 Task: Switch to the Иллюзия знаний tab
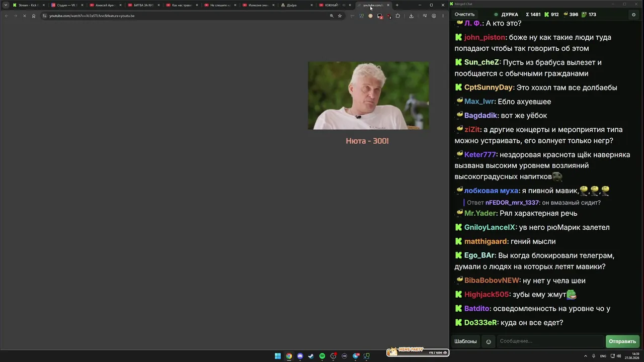point(258,5)
